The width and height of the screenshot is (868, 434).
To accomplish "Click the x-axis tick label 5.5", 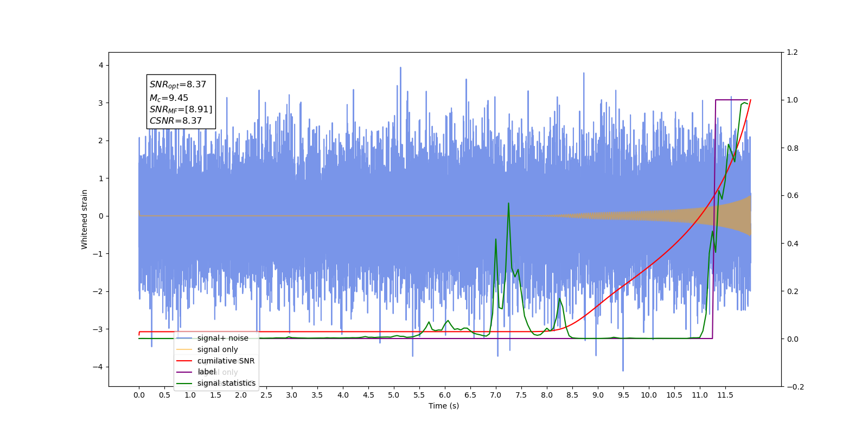I will tap(419, 395).
